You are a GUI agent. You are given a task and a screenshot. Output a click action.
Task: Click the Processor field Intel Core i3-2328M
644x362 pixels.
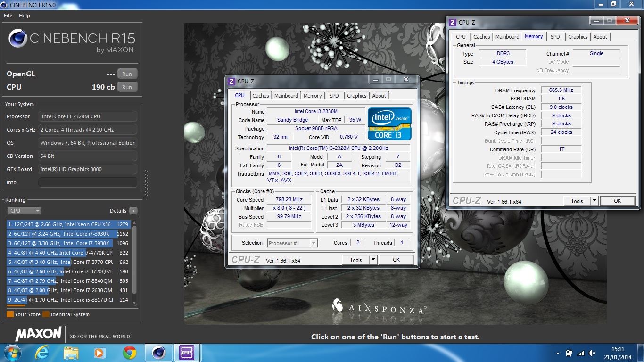coord(88,116)
